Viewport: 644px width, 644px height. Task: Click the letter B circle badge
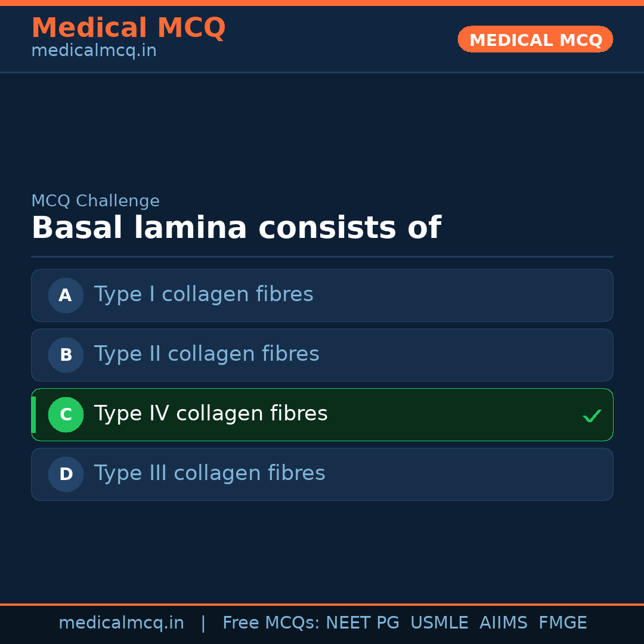pos(66,355)
